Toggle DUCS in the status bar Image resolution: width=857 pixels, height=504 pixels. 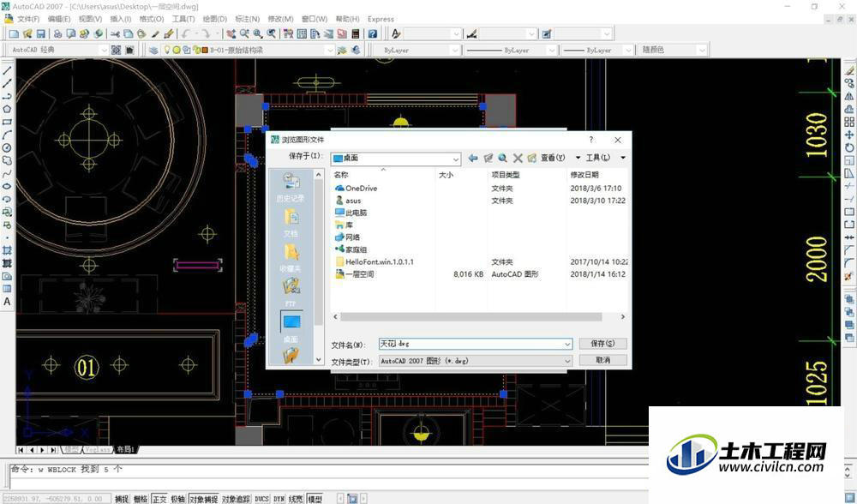[x=261, y=499]
